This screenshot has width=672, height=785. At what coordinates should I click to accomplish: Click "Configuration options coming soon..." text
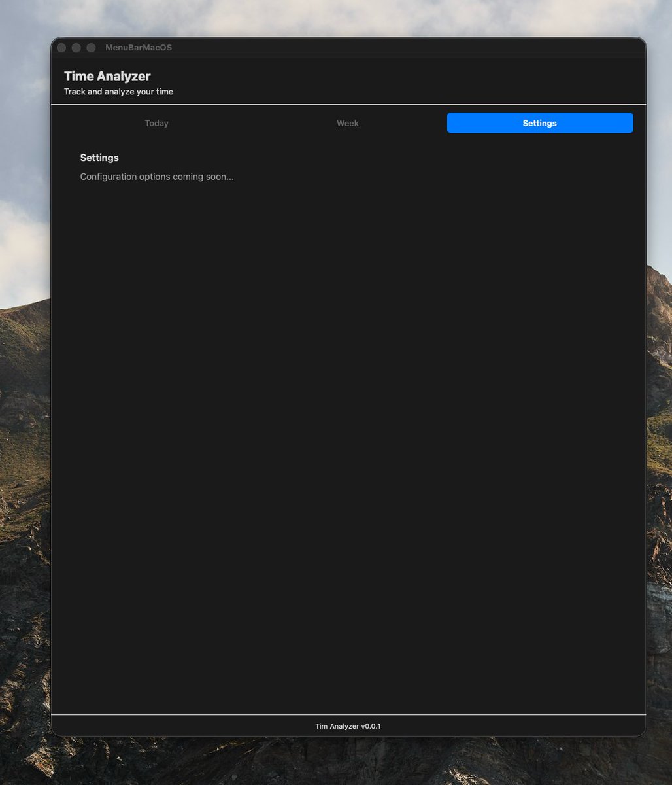point(157,177)
